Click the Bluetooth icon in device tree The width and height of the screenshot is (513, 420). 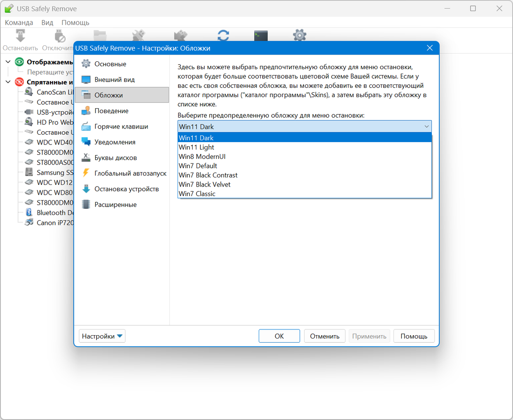[x=29, y=212]
